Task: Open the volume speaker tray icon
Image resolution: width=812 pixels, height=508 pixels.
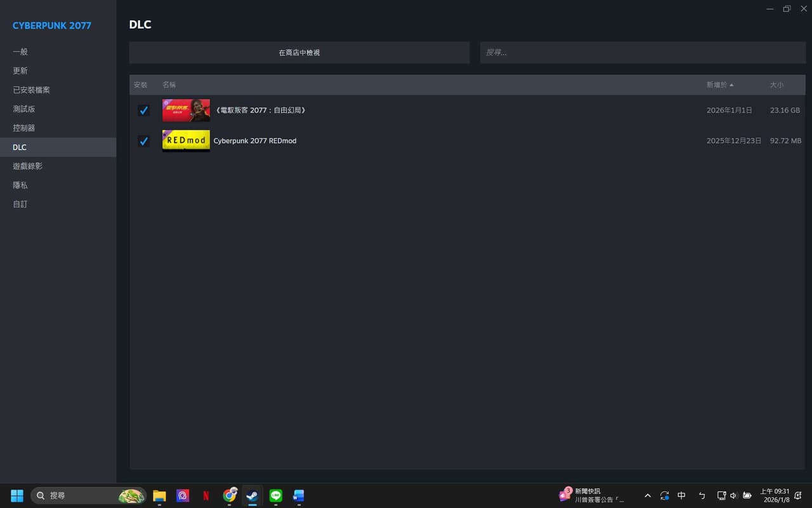Action: tap(734, 495)
